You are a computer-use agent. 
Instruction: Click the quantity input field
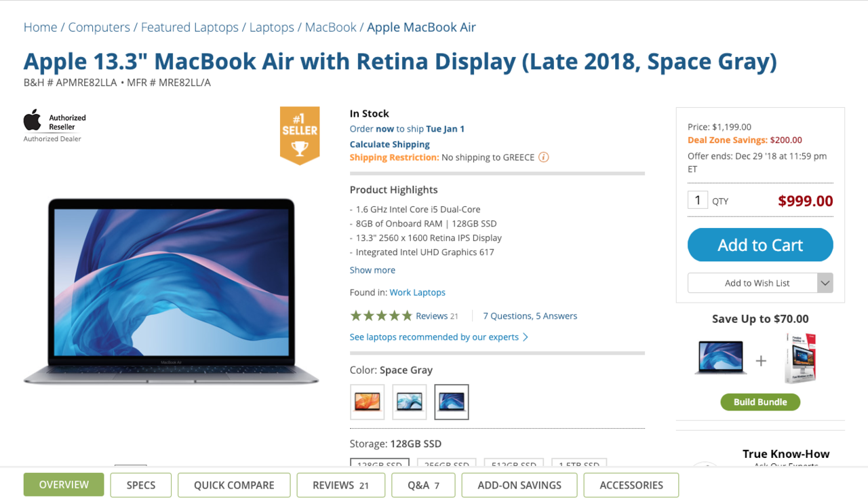pos(698,201)
